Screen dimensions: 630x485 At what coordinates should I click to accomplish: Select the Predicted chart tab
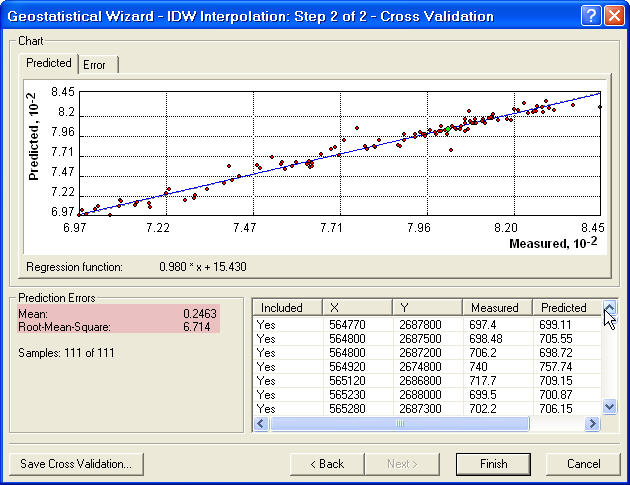[49, 63]
